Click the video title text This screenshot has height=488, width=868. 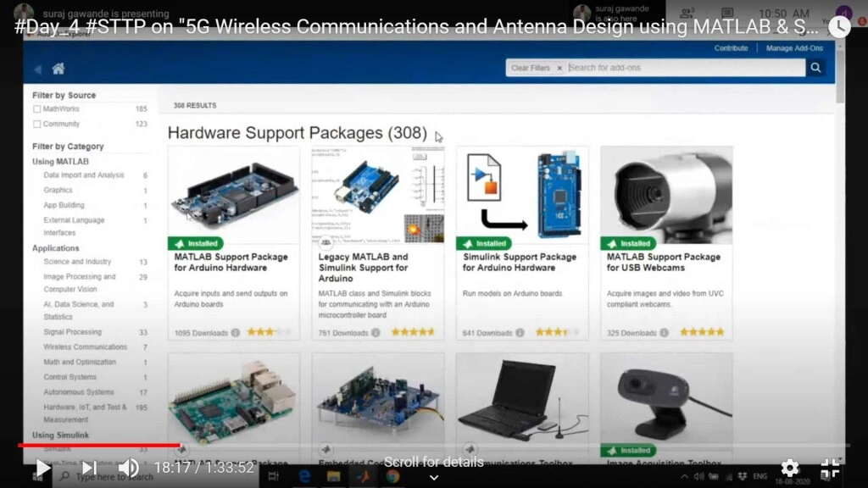pyautogui.click(x=416, y=26)
